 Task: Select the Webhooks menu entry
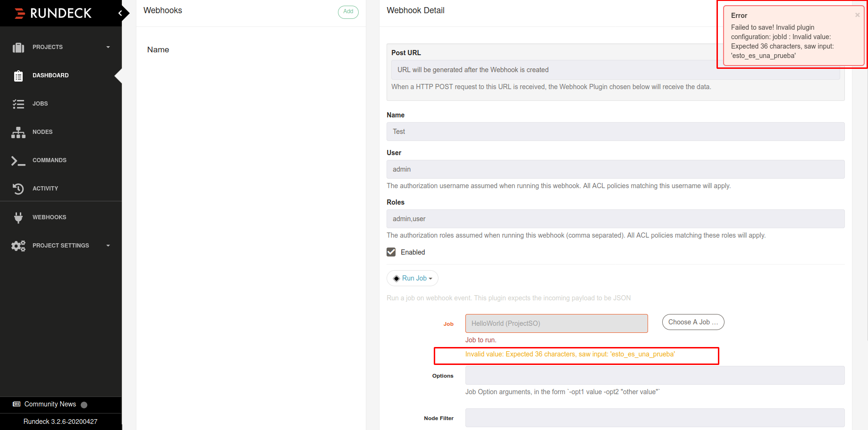tap(49, 217)
